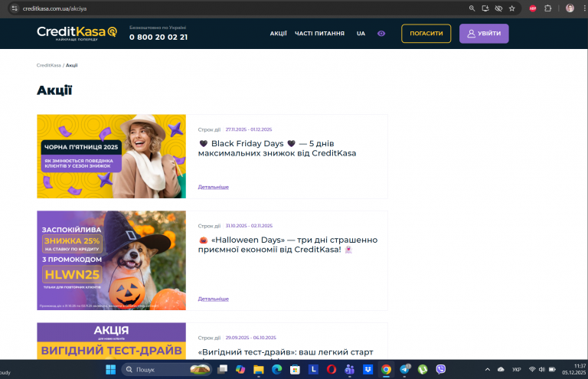Open the Windows Start menu
The width and height of the screenshot is (588, 379).
110,370
